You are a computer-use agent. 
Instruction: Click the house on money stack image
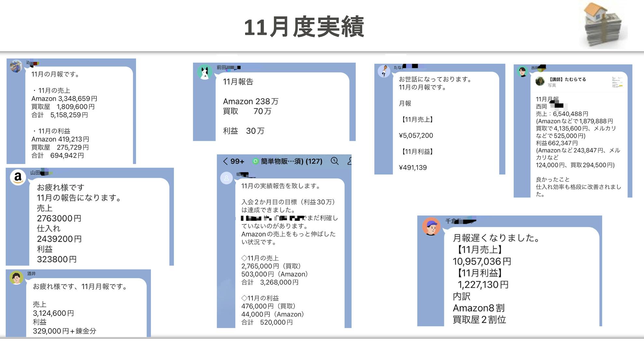click(x=603, y=26)
